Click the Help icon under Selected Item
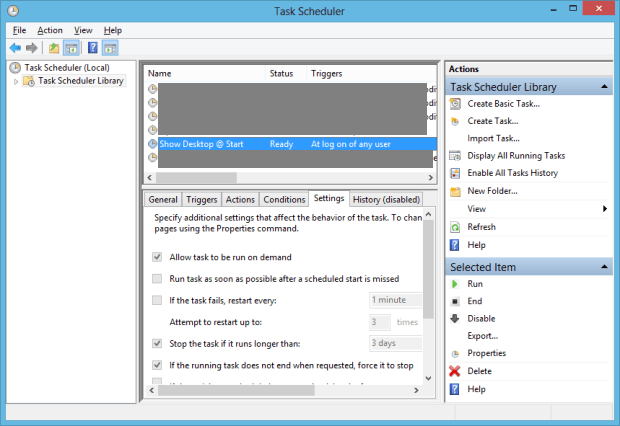 [x=455, y=390]
